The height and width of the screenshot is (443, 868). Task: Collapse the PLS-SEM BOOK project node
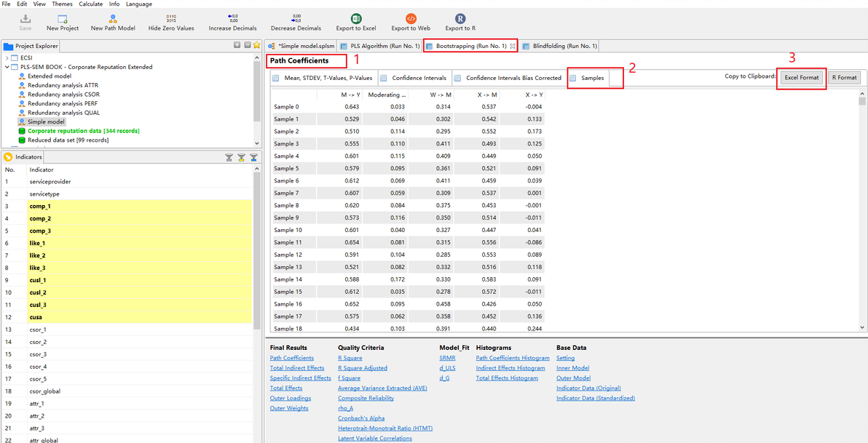coord(7,67)
